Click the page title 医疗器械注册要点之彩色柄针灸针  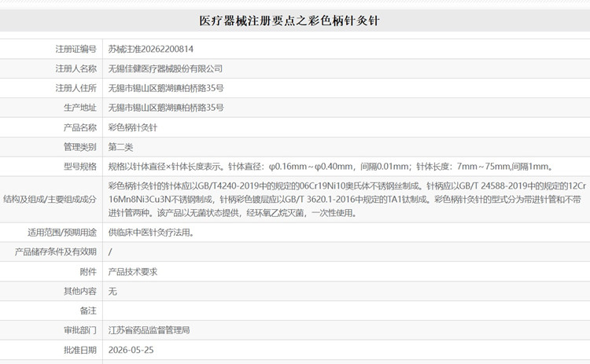coord(289,20)
